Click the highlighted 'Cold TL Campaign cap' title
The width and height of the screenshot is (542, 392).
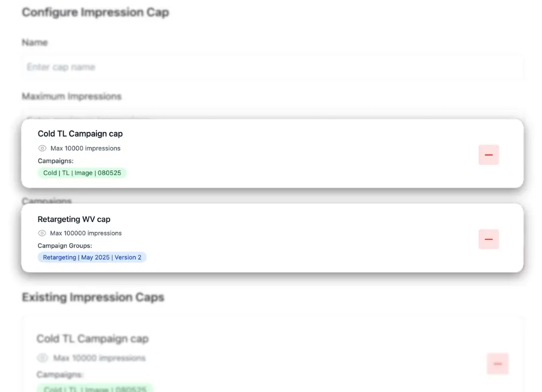click(80, 134)
